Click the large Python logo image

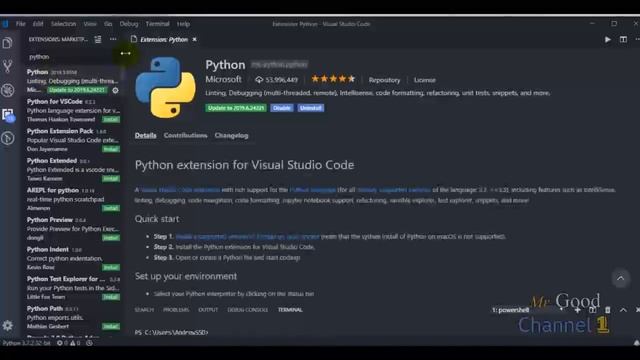pyautogui.click(x=165, y=87)
